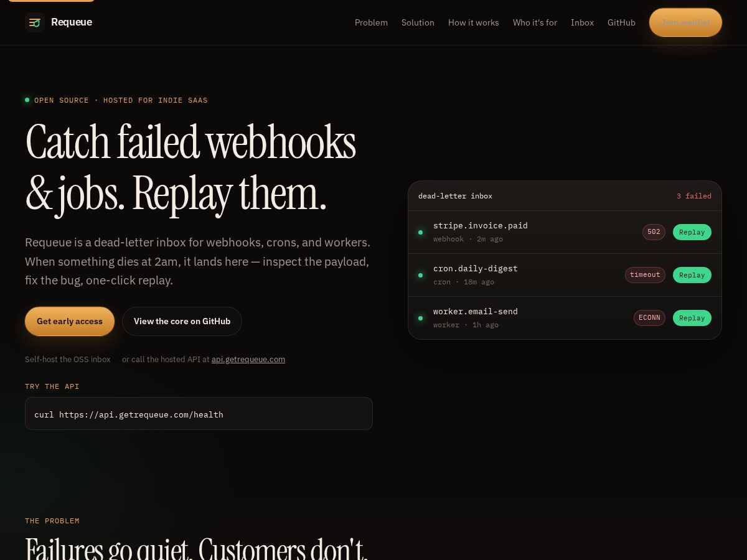Replay the worker.email-send job
Screen dimensions: 747x560
pyautogui.click(x=692, y=318)
